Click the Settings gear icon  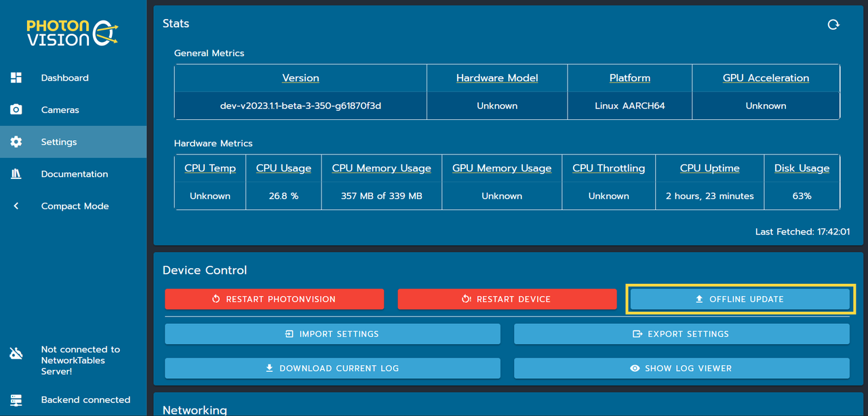click(x=16, y=142)
